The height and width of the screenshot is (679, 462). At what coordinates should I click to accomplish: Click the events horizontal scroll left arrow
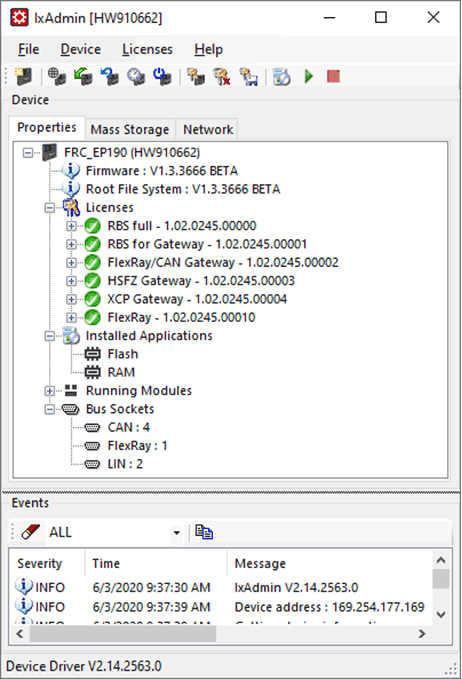coord(19,634)
